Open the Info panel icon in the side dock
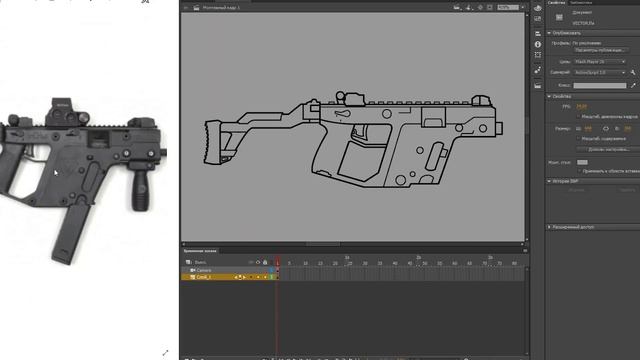640x360 pixels. 538,44
